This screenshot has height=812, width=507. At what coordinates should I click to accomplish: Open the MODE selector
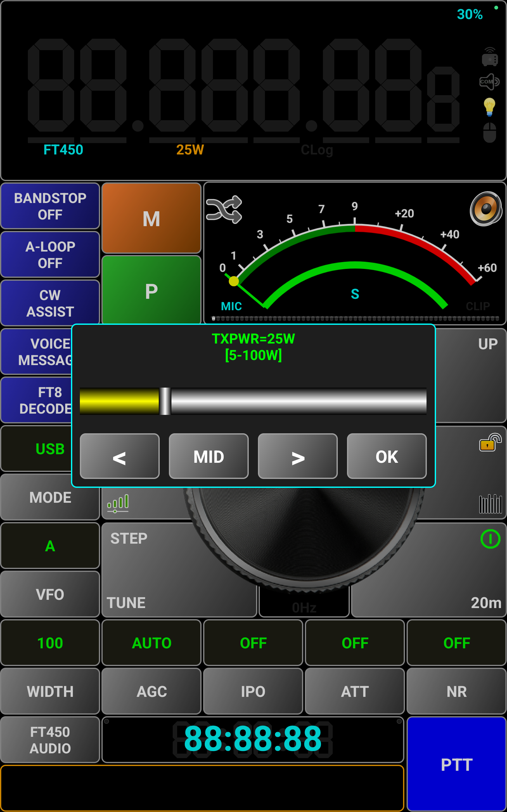pyautogui.click(x=50, y=497)
